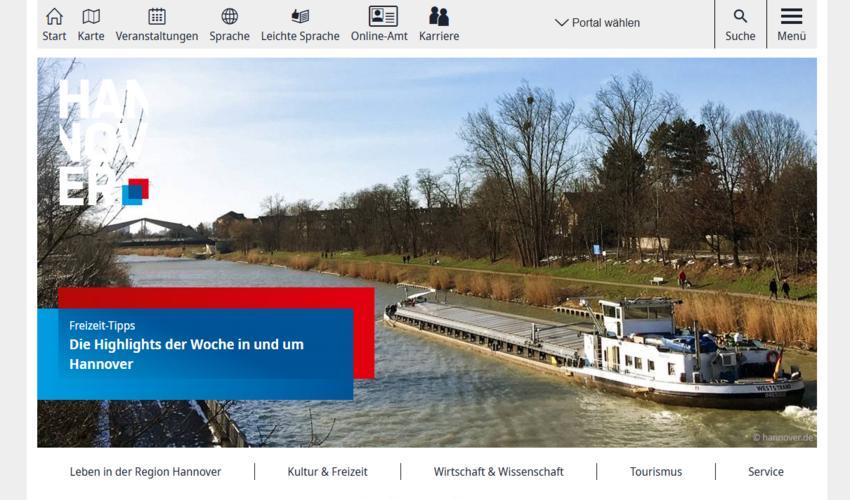Open the Suche magnifier icon
This screenshot has width=850, height=500.
tap(740, 16)
